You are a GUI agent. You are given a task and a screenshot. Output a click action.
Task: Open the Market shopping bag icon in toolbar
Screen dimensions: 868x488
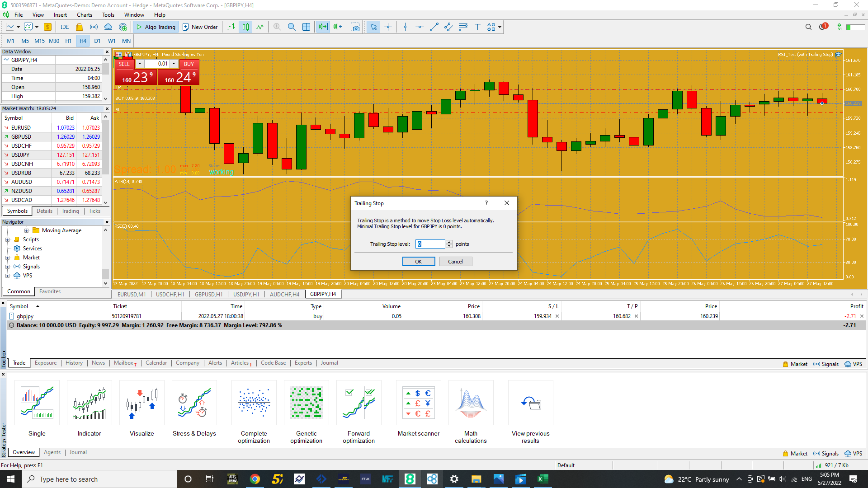click(x=80, y=27)
